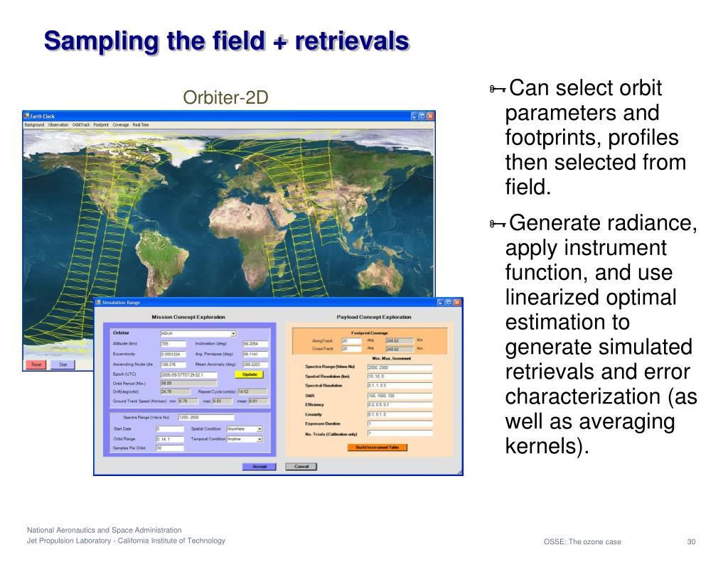Screen dimensions: 728x562
Task: Open the Spatial Condition dropdown
Action: (x=259, y=429)
